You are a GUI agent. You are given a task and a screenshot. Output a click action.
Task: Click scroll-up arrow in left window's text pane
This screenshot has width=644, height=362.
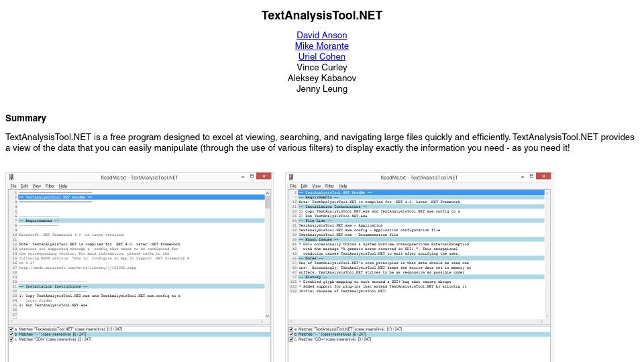pos(268,193)
